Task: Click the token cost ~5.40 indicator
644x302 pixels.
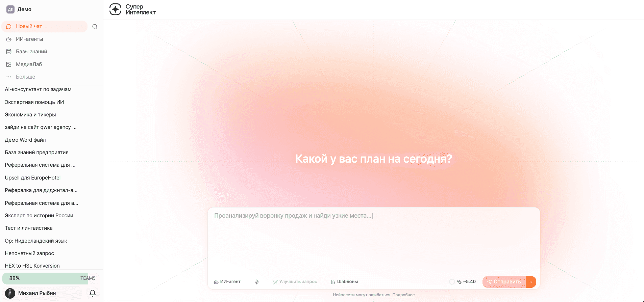Action: tap(466, 282)
